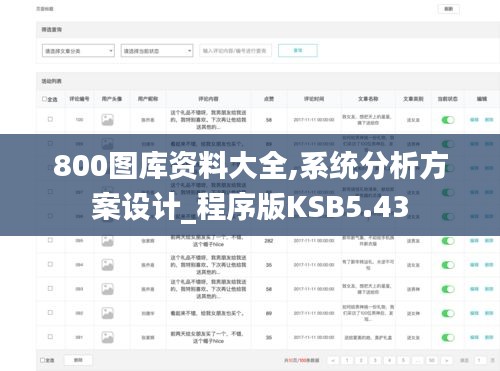Focus the comment content search field
Image resolution: width=500 pixels, height=371 pixels.
[x=235, y=51]
